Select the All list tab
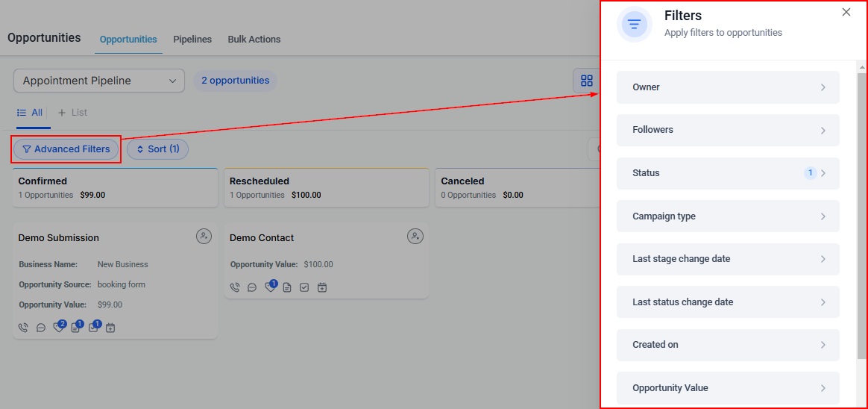Image resolution: width=868 pixels, height=409 pixels. pyautogui.click(x=30, y=113)
